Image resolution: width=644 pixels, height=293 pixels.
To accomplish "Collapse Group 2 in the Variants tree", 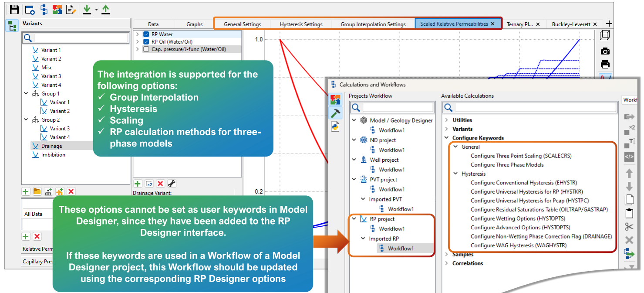I will [x=26, y=120].
